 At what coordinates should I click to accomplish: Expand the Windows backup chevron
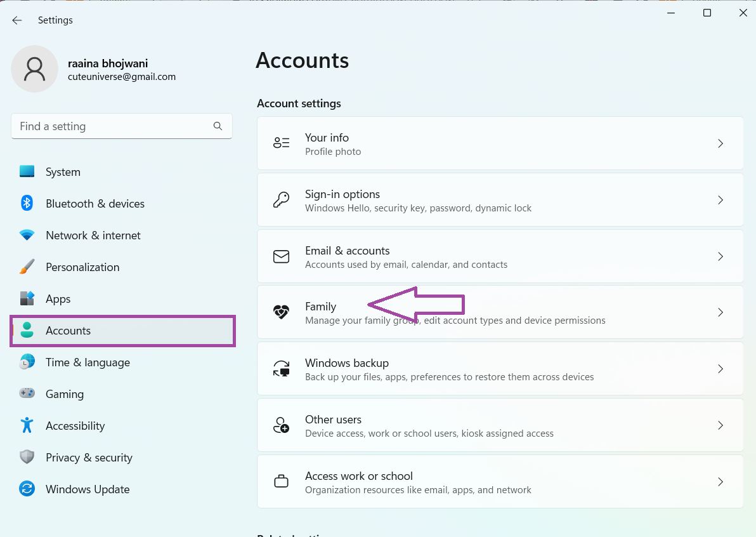tap(720, 369)
